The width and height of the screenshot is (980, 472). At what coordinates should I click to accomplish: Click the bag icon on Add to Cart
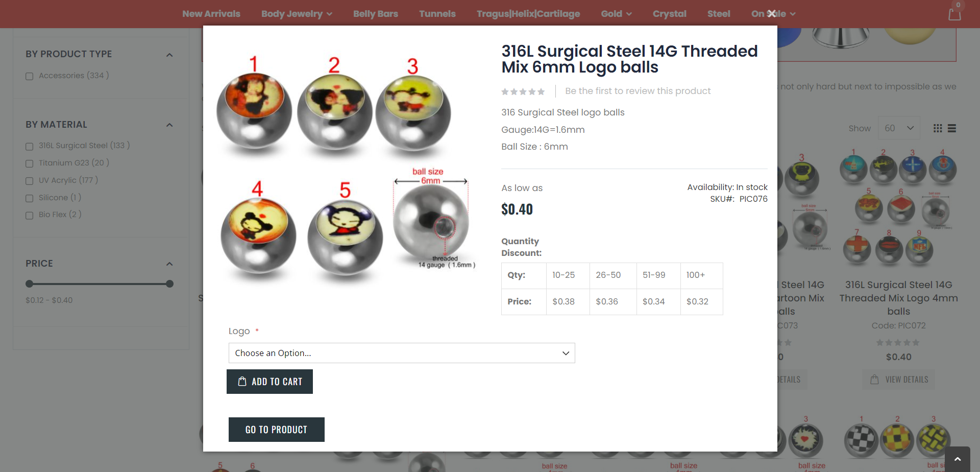click(x=242, y=381)
